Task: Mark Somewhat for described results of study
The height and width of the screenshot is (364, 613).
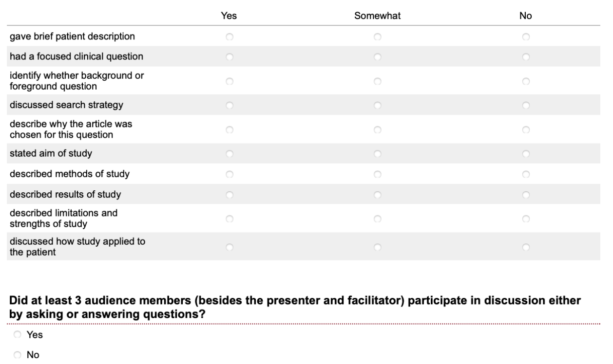Action: (x=377, y=195)
